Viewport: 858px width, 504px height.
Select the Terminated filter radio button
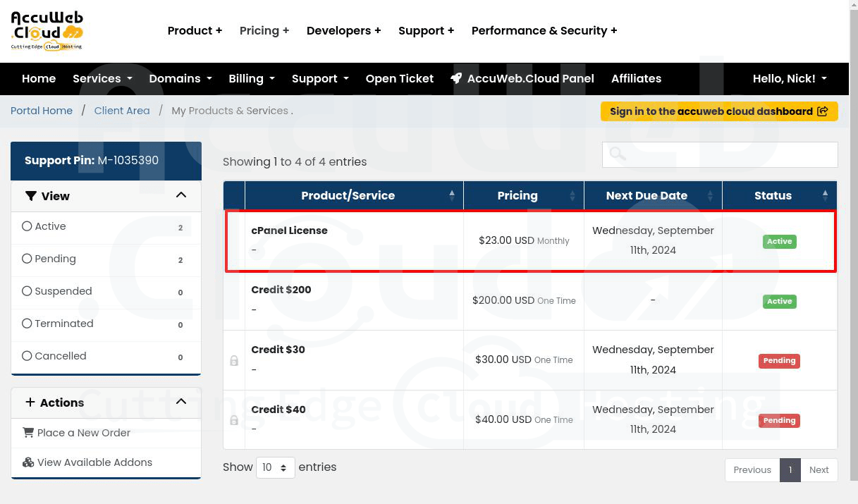pyautogui.click(x=27, y=324)
